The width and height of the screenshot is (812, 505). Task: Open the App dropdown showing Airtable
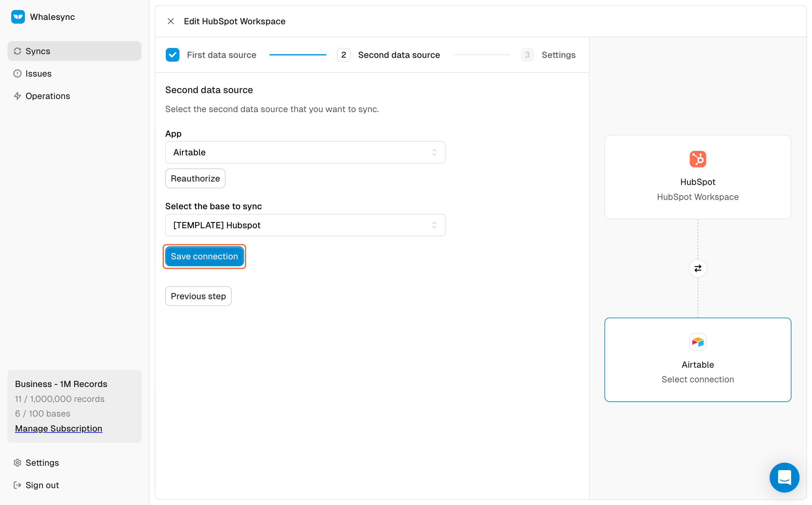click(x=305, y=152)
